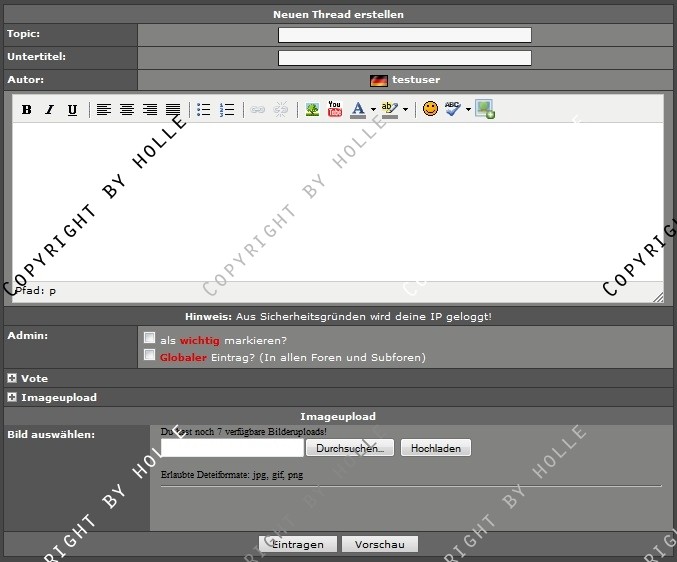Expand the Vote section
This screenshot has height=562, width=677.
[12, 379]
